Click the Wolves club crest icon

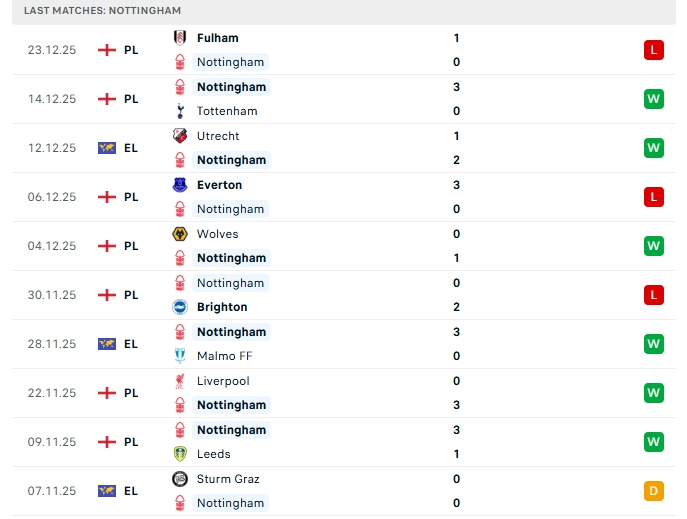click(x=180, y=234)
